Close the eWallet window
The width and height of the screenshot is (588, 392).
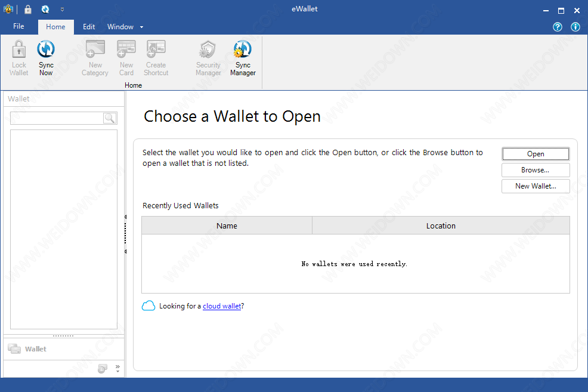[577, 11]
